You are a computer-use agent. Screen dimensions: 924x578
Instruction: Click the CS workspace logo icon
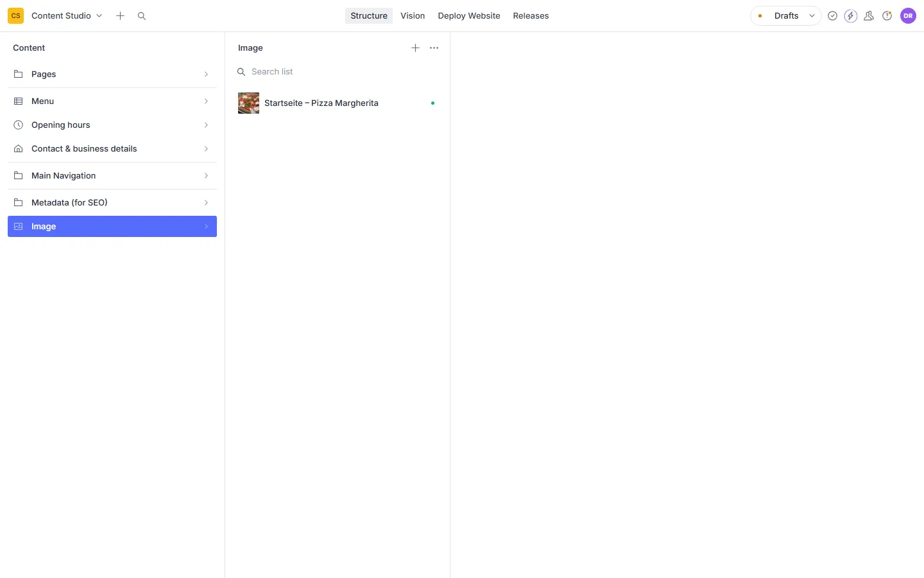15,15
